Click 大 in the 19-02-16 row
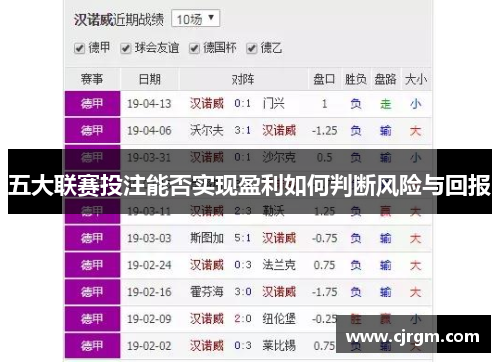 pyautogui.click(x=416, y=292)
